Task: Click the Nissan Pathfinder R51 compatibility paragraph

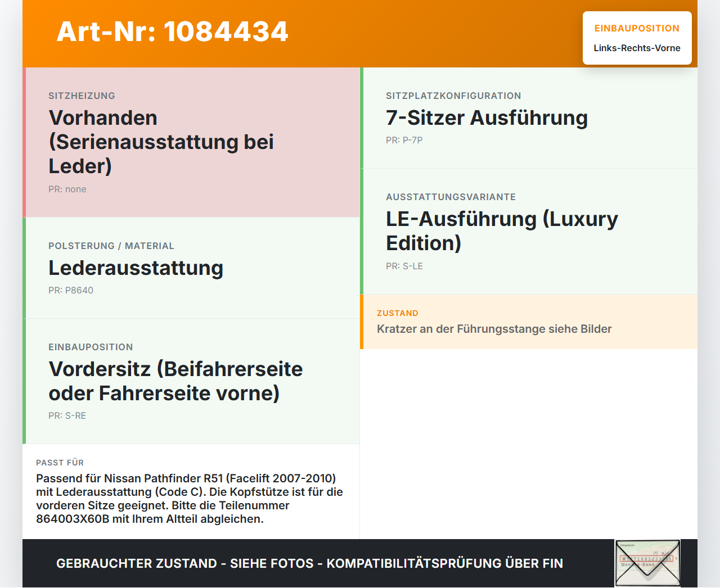Action: pos(190,499)
